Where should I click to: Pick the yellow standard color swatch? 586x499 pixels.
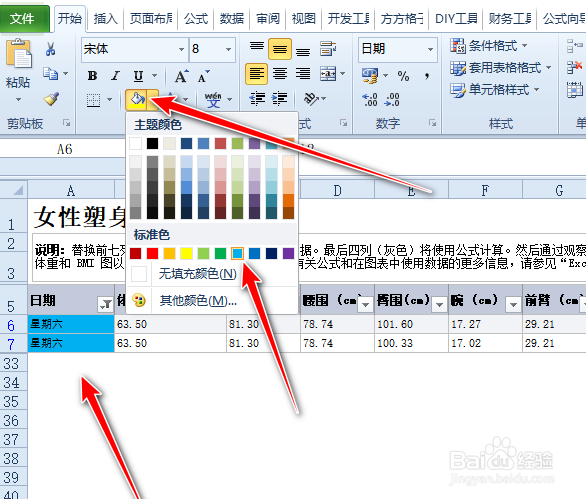186,253
